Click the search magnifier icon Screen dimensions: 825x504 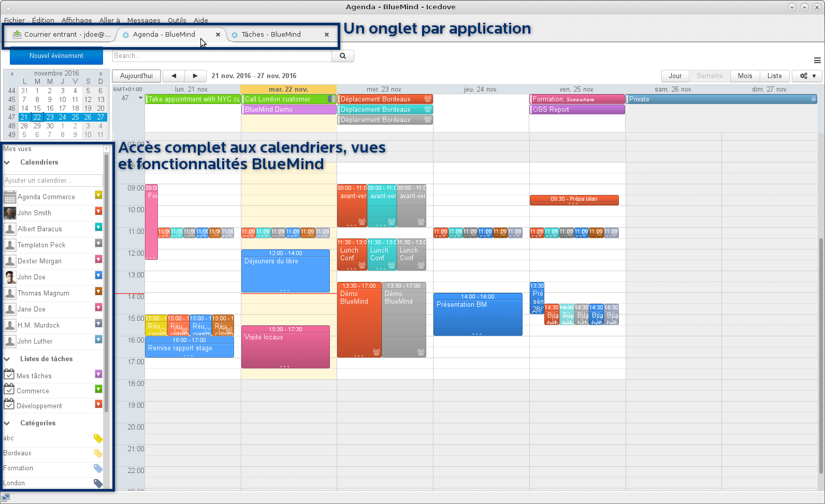click(342, 56)
